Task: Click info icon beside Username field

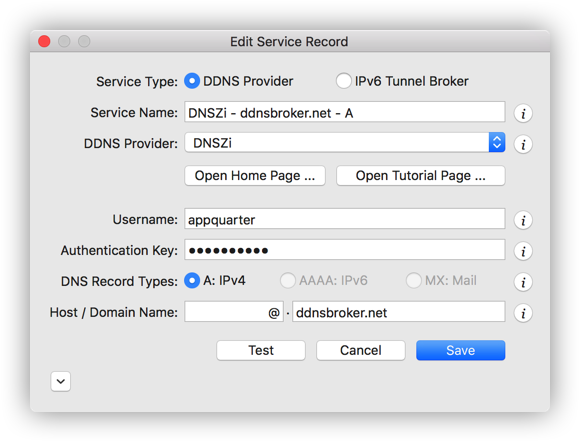Action: 523,220
